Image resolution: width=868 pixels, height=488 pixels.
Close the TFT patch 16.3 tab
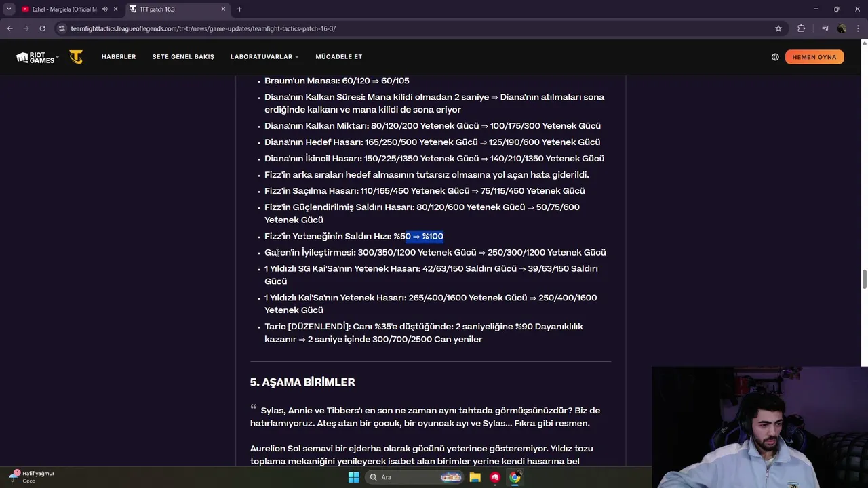point(223,9)
